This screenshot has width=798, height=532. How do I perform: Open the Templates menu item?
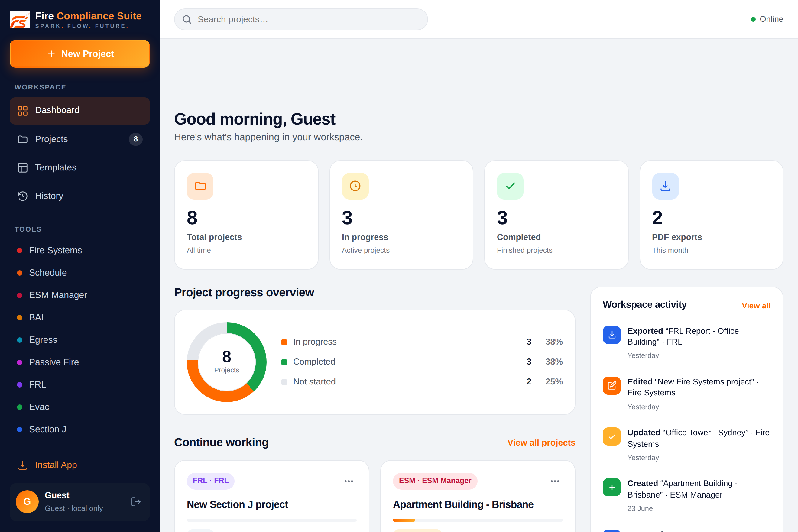pos(80,167)
